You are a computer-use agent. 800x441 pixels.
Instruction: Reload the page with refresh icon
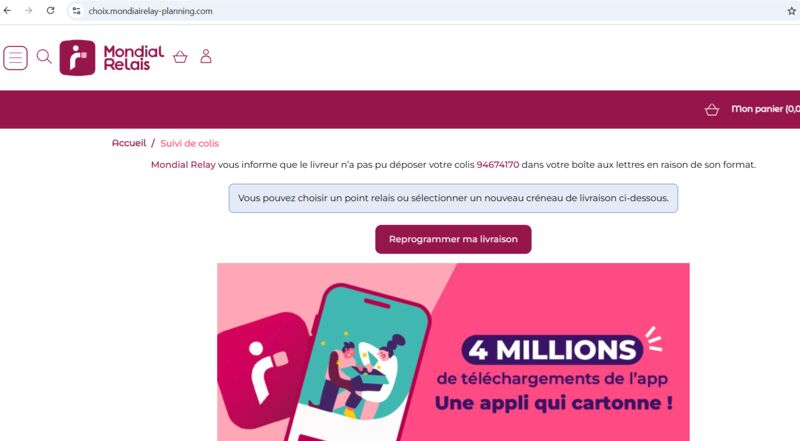point(50,11)
